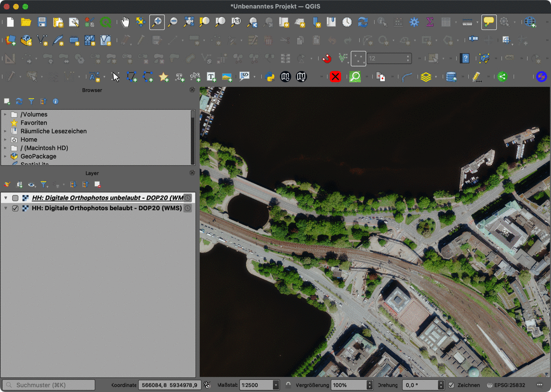
Task: Close the Browser panel
Action: (192, 90)
